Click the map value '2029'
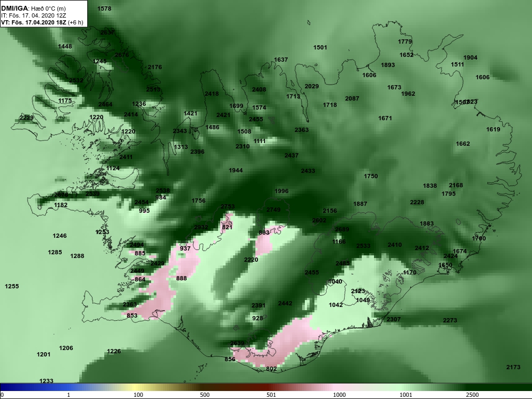 coord(311,87)
